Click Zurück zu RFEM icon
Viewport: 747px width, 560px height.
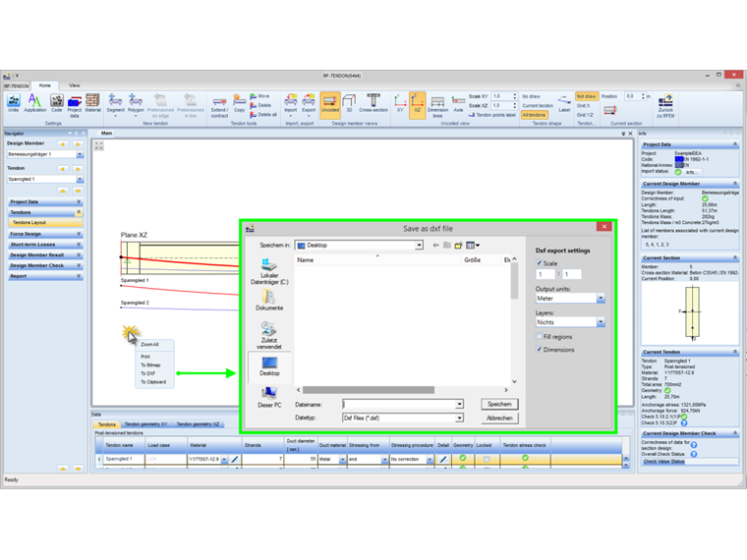(665, 107)
